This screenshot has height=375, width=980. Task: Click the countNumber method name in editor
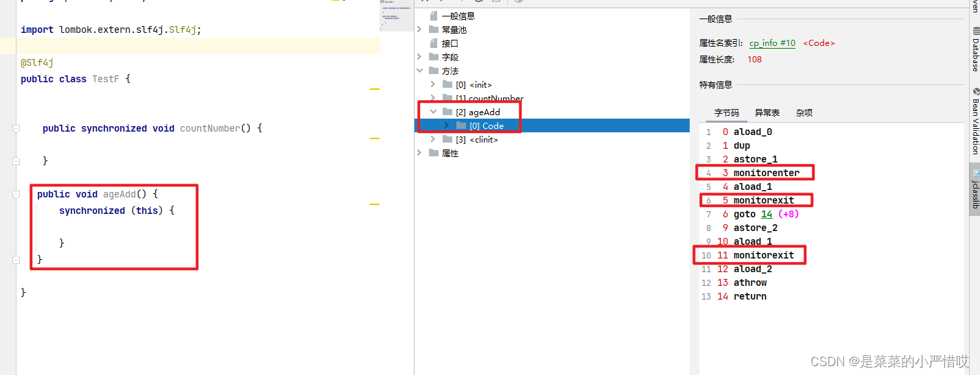tap(210, 128)
